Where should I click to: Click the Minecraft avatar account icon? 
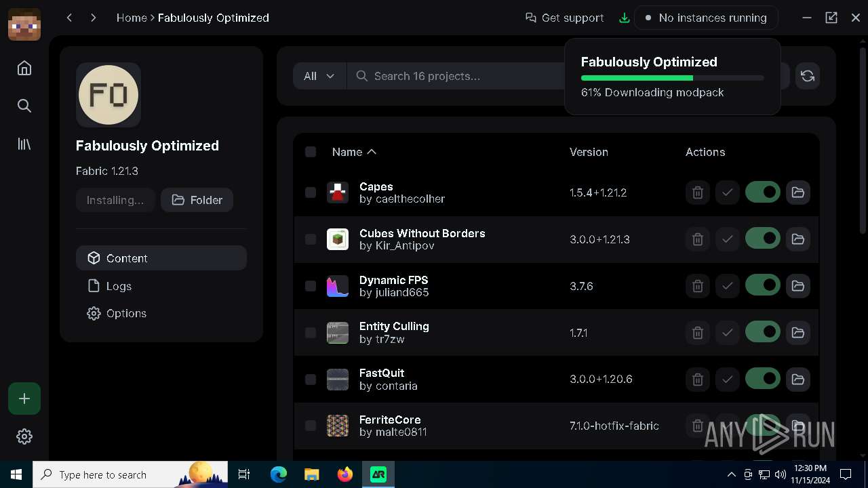tap(24, 24)
